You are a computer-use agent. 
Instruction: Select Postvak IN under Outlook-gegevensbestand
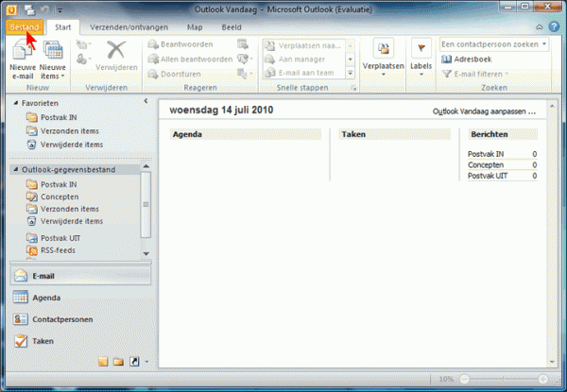(52, 184)
